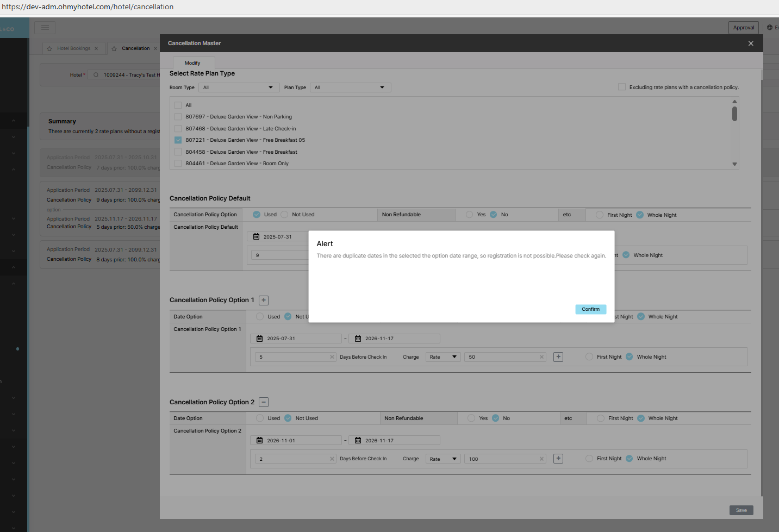Select Used for Option 2 Date Option
Image resolution: width=779 pixels, height=532 pixels.
coord(260,418)
